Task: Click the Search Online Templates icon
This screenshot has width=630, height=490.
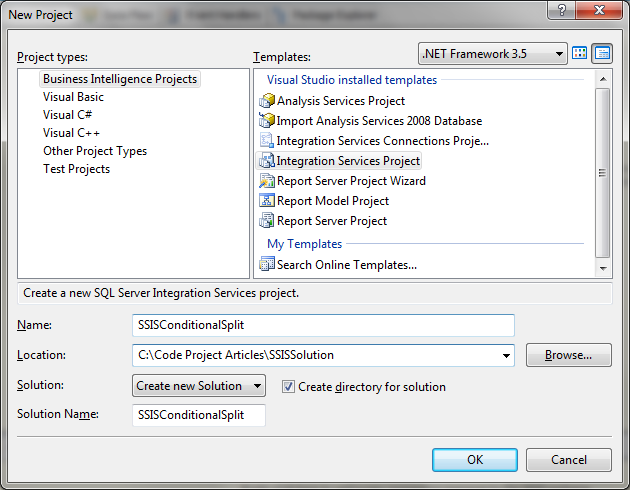Action: tap(267, 265)
